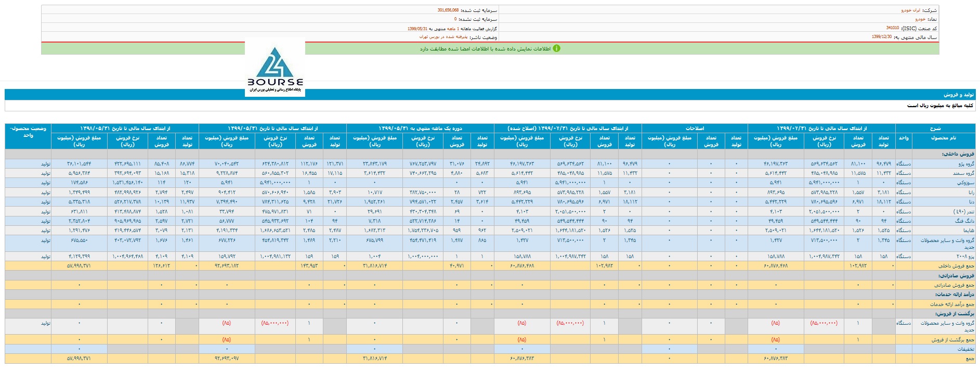Select the note "کلیه مبالغ به میلیون ریال است"

[940, 106]
